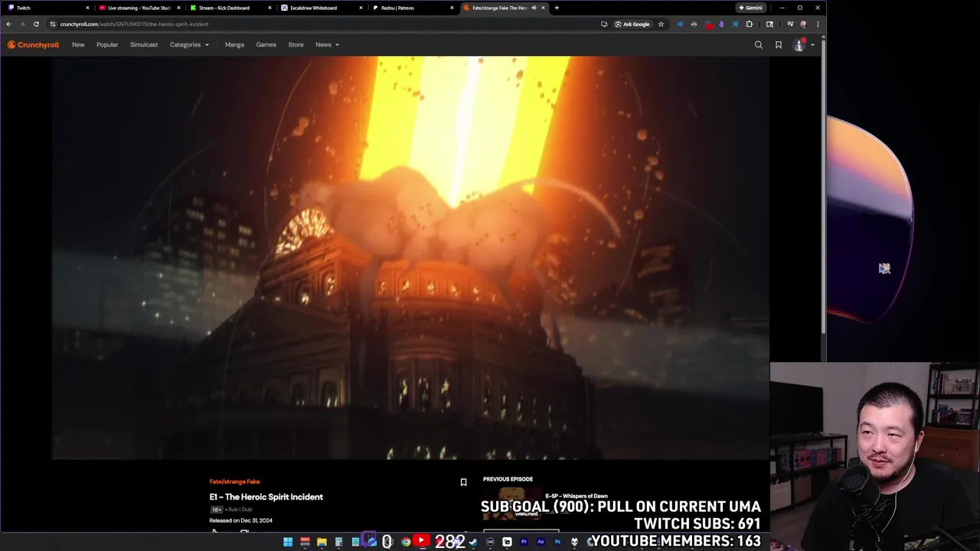Screen dimensions: 980x551
Task: Click the 'Released on Dec 31, 2024' text
Action: click(x=240, y=520)
